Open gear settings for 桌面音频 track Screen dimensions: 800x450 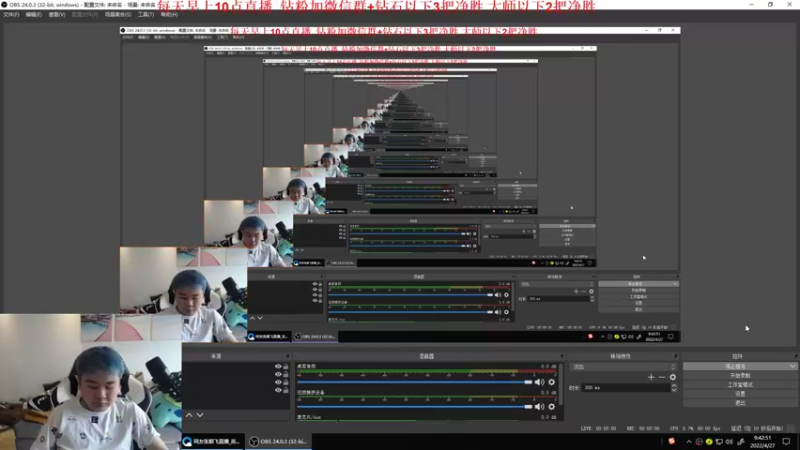pos(552,382)
